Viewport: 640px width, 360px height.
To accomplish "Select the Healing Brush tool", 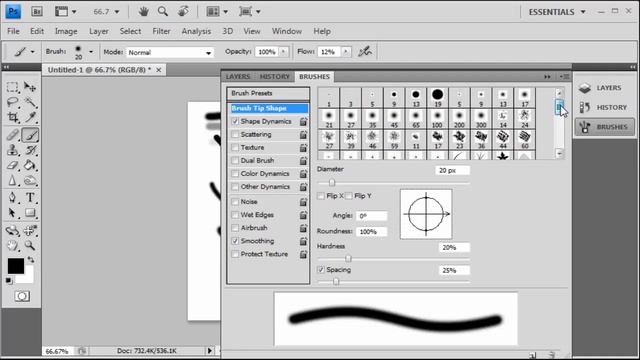I will pos(12,135).
